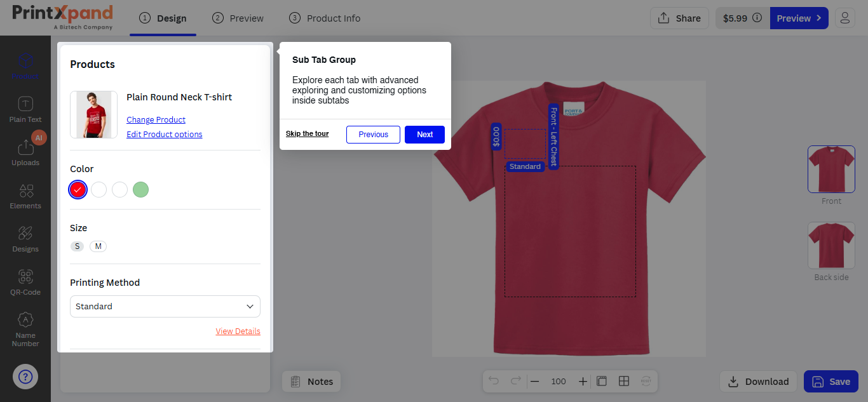
Task: Open the Uploads panel
Action: coord(25,152)
